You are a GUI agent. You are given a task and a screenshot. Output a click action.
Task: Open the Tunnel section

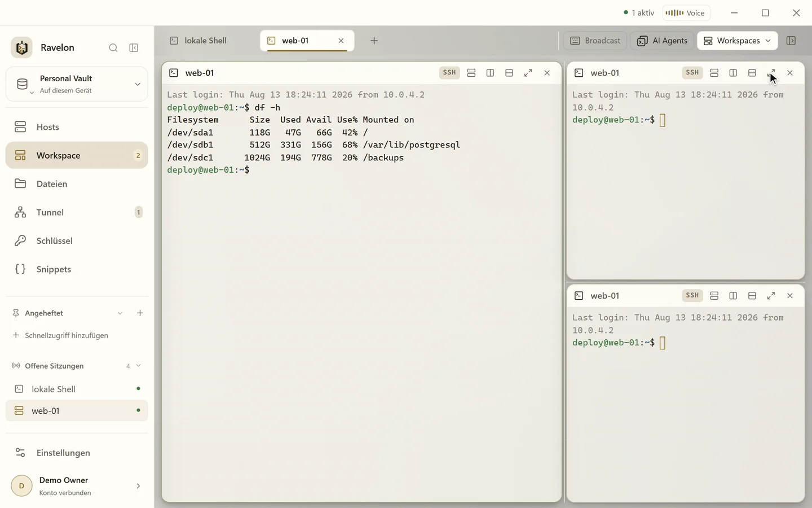tap(77, 212)
